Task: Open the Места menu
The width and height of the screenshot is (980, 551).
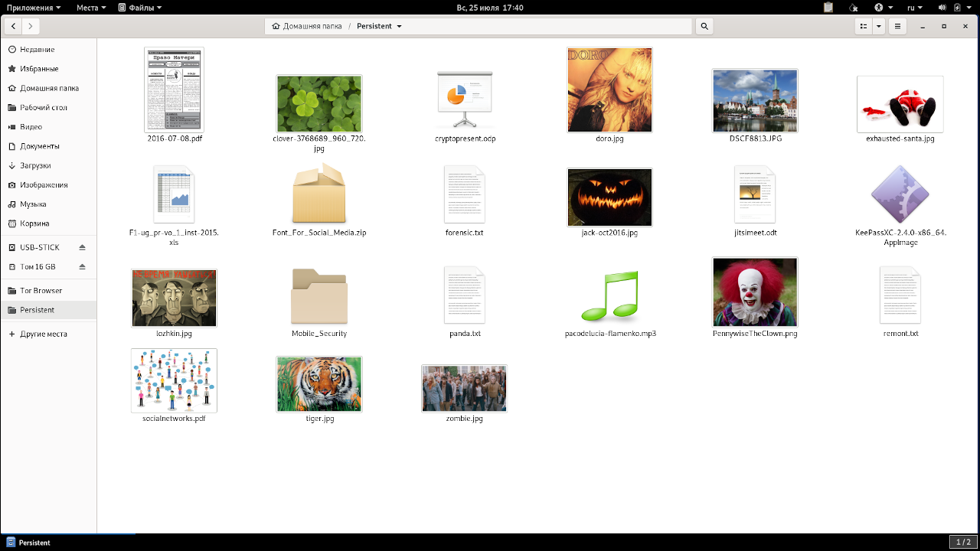Action: [91, 7]
